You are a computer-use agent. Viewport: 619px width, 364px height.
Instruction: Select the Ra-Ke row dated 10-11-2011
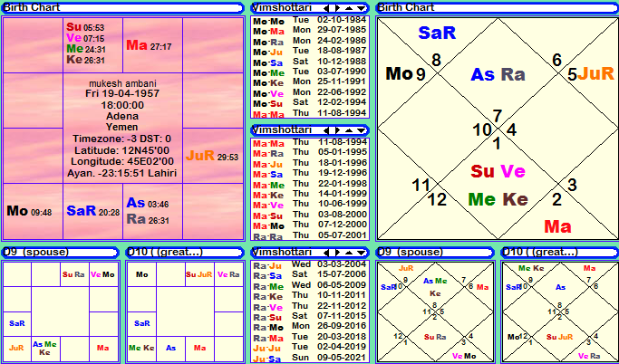[310, 296]
